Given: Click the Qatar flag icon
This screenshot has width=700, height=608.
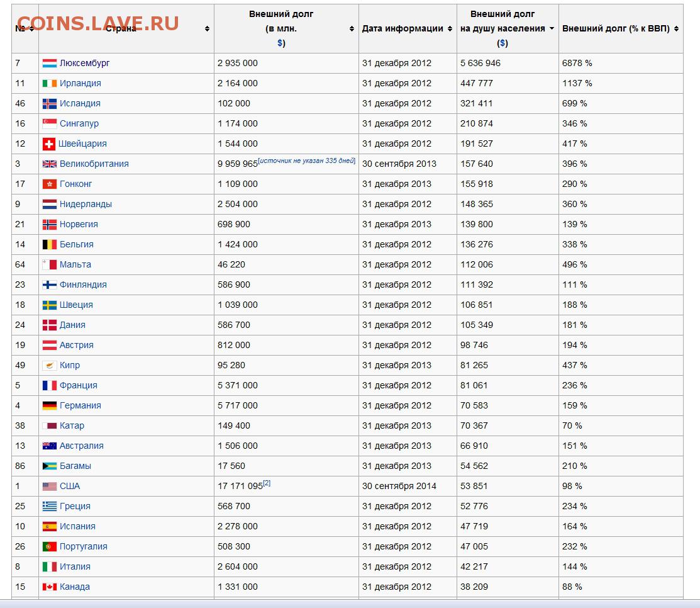Looking at the screenshot, I should (x=50, y=425).
